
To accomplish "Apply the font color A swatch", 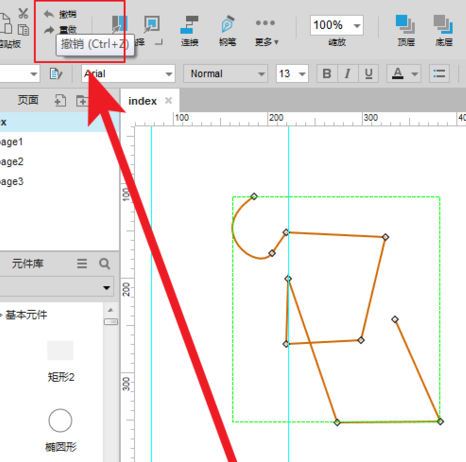I will click(398, 73).
